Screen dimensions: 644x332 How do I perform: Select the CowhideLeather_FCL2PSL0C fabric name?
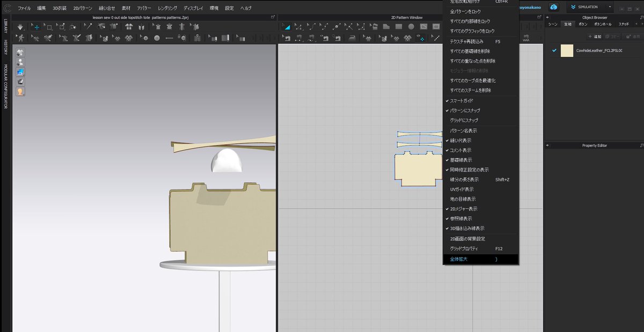[x=599, y=50]
